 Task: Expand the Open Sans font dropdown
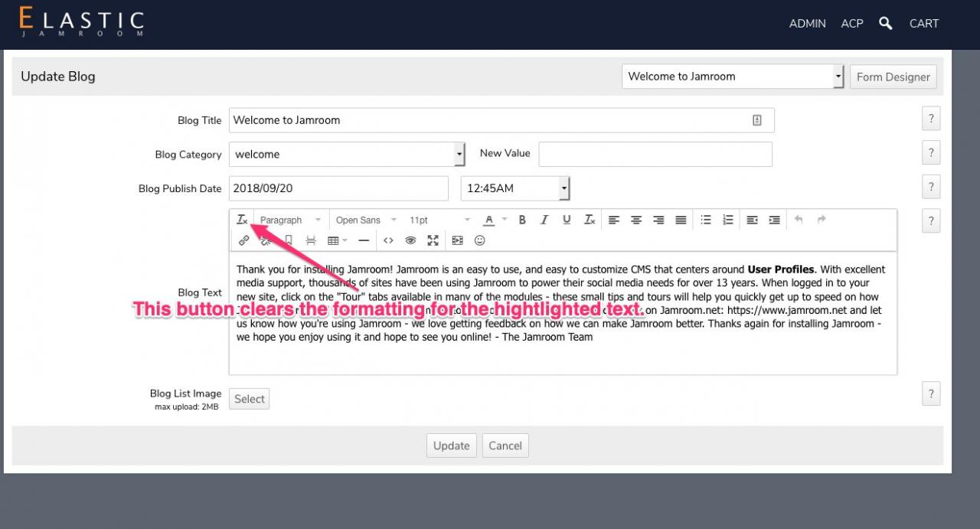(x=366, y=220)
